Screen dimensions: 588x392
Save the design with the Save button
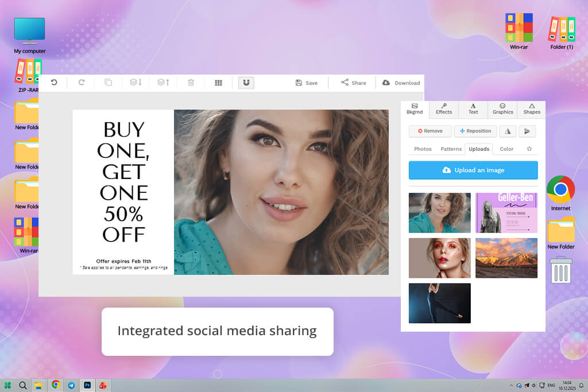pyautogui.click(x=307, y=83)
